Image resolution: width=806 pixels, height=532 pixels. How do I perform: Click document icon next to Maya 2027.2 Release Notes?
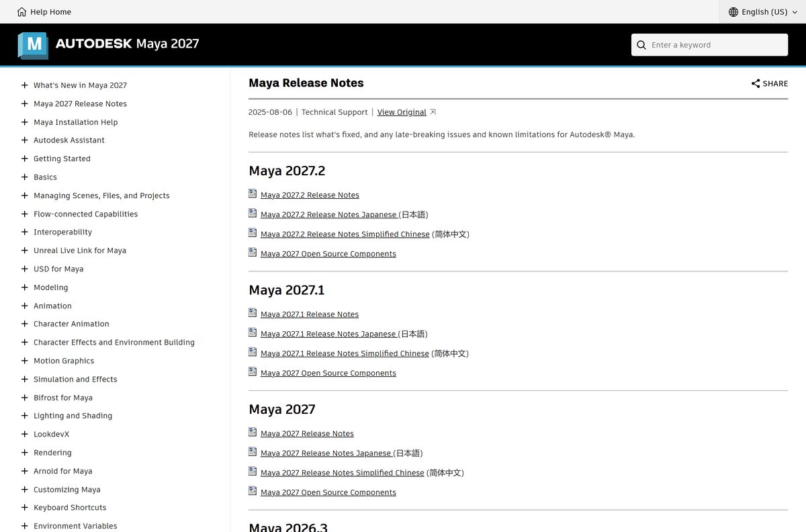253,193
